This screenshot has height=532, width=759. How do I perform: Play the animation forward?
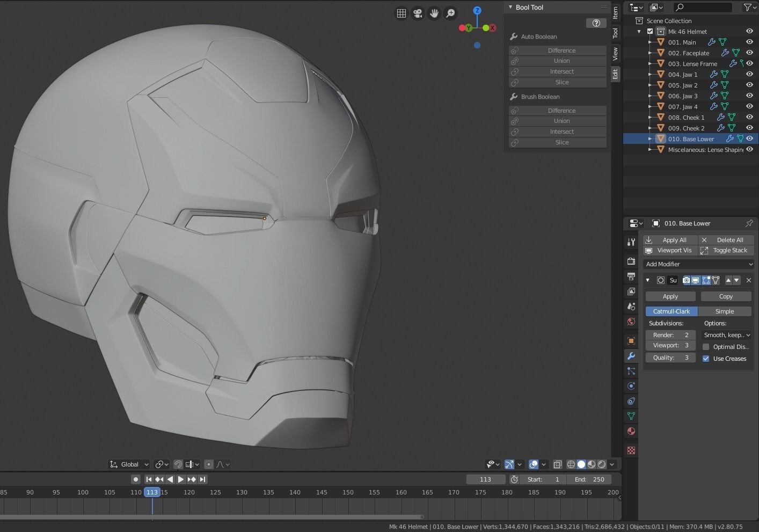tap(181, 479)
